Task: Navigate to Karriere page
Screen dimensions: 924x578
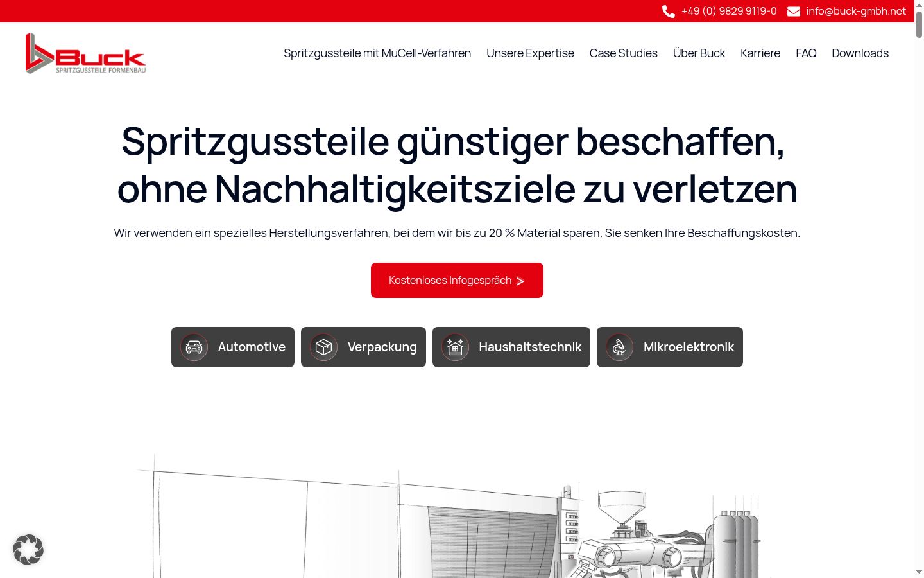Action: coord(760,53)
